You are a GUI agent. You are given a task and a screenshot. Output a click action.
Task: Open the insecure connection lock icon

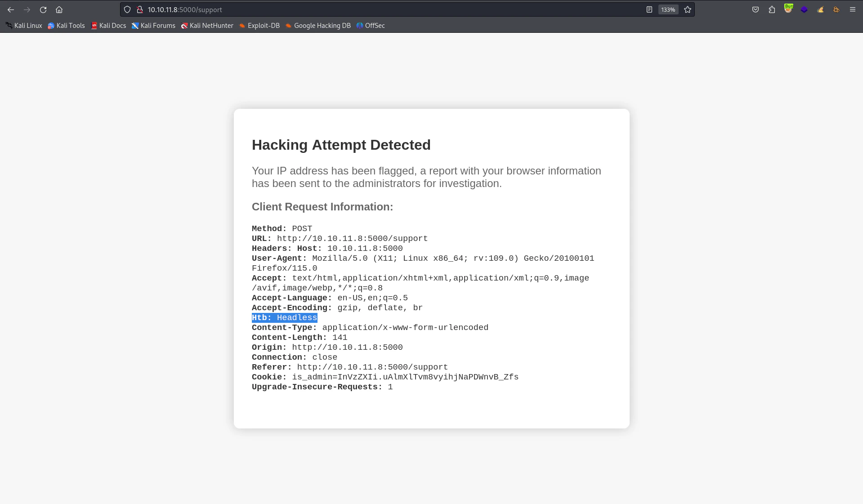(x=140, y=9)
